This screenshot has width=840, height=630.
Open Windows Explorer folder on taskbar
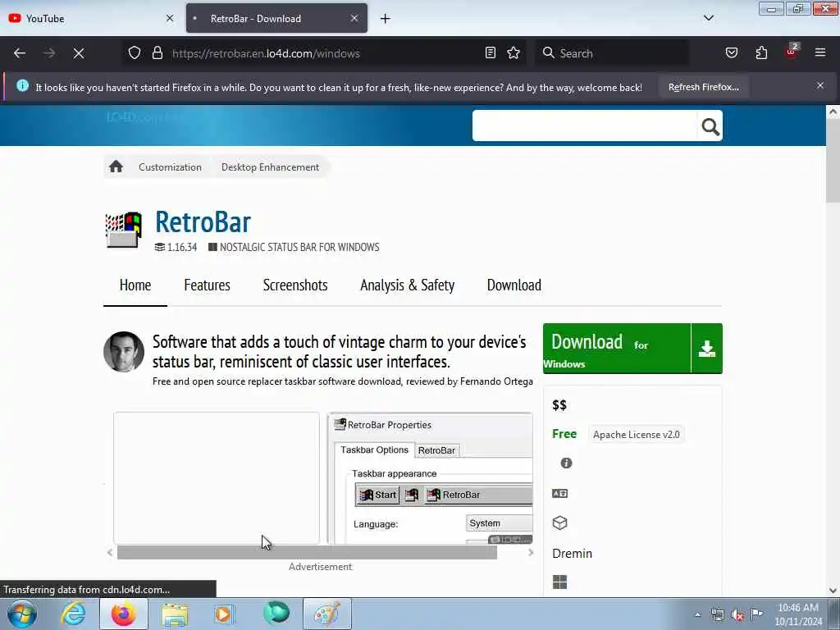tap(175, 614)
